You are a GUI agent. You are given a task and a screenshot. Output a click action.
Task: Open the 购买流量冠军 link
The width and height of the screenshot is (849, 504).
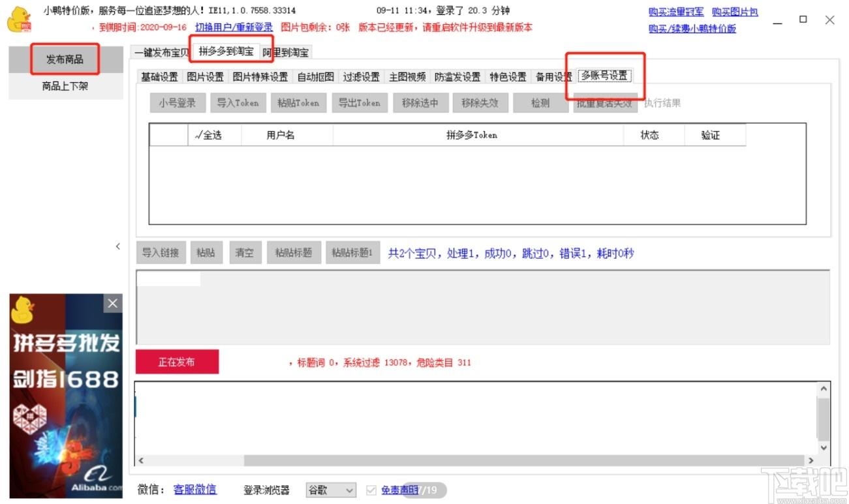[x=676, y=12]
